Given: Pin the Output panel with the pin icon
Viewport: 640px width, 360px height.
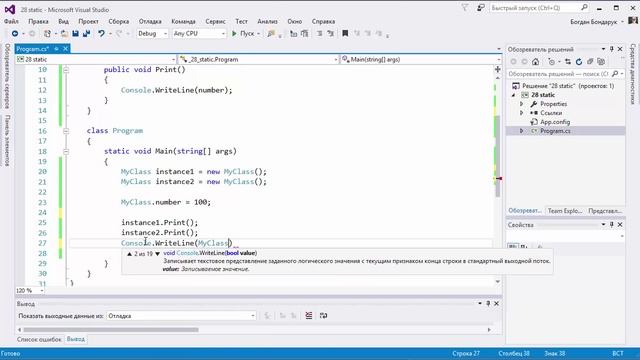Looking at the screenshot, I should [488, 303].
